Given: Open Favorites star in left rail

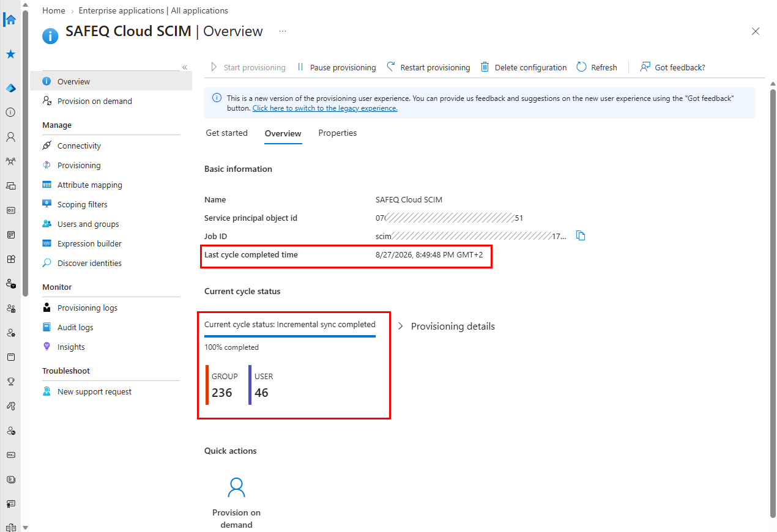Looking at the screenshot, I should click(10, 54).
